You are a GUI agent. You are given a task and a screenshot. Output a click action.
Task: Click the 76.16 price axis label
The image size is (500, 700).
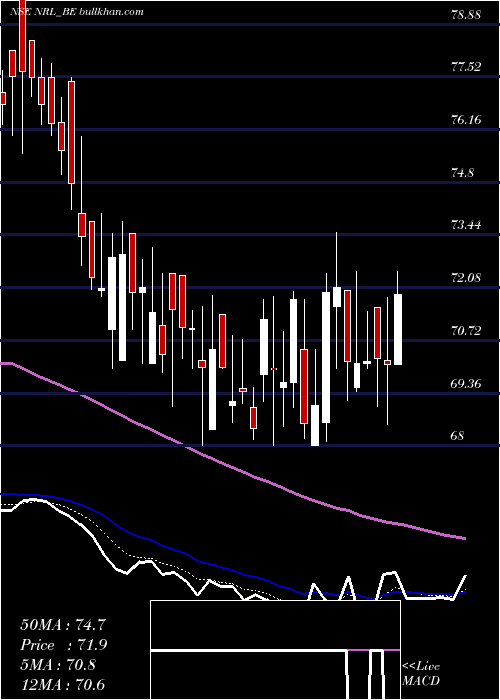pos(466,120)
